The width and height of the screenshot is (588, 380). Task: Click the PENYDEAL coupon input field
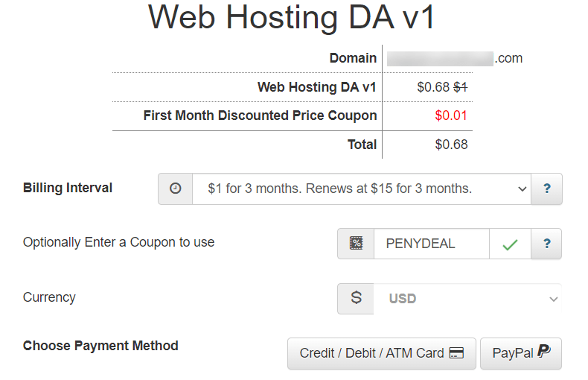pos(432,244)
